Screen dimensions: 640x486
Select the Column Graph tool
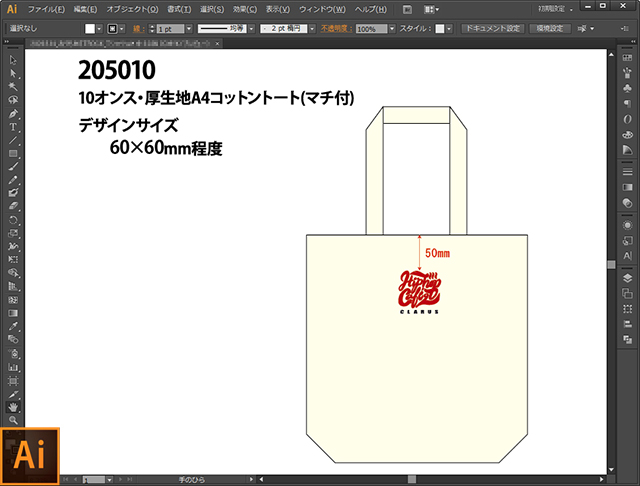13,367
